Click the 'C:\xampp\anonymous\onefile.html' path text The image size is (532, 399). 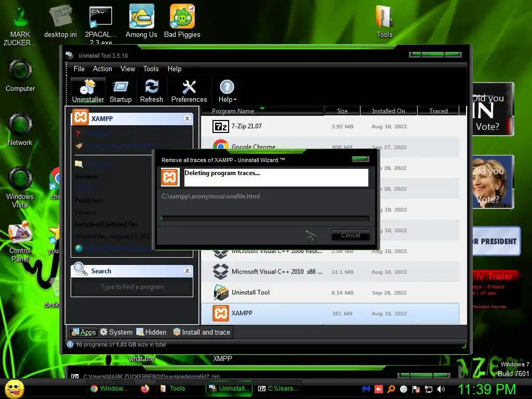[x=211, y=196]
